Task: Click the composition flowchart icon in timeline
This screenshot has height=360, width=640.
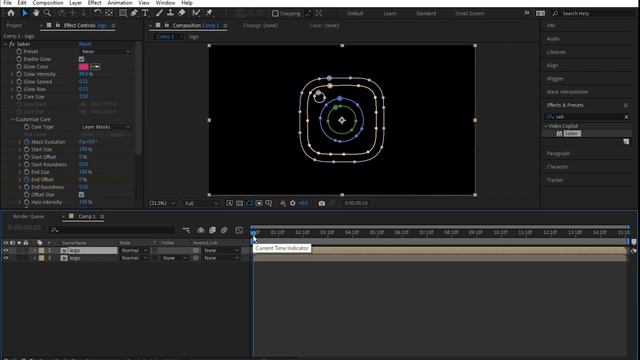Action: coord(186,230)
